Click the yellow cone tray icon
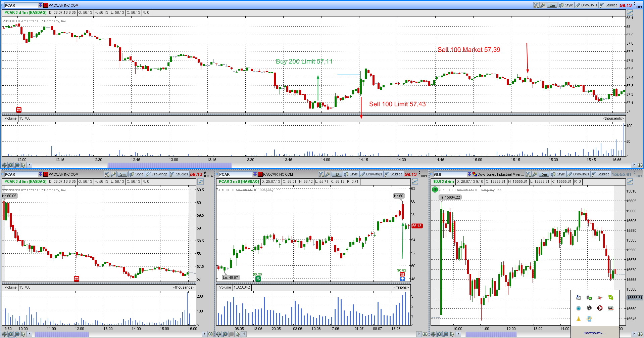The width and height of the screenshot is (644, 338). tap(579, 319)
